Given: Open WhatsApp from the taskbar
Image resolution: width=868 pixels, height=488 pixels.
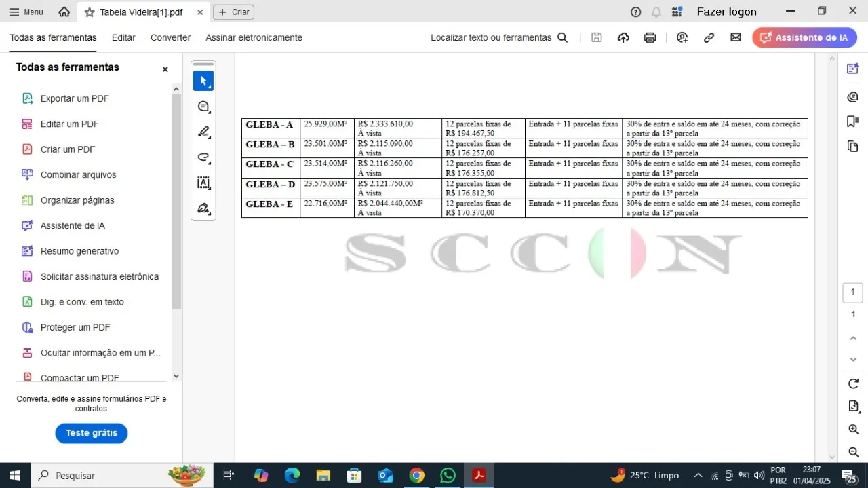Looking at the screenshot, I should pyautogui.click(x=448, y=476).
